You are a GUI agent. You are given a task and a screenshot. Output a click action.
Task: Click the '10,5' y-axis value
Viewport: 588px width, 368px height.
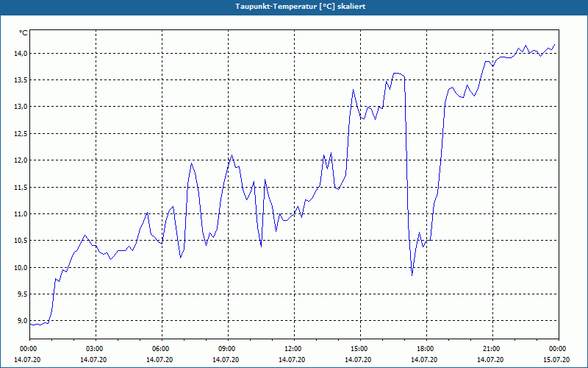[21, 241]
